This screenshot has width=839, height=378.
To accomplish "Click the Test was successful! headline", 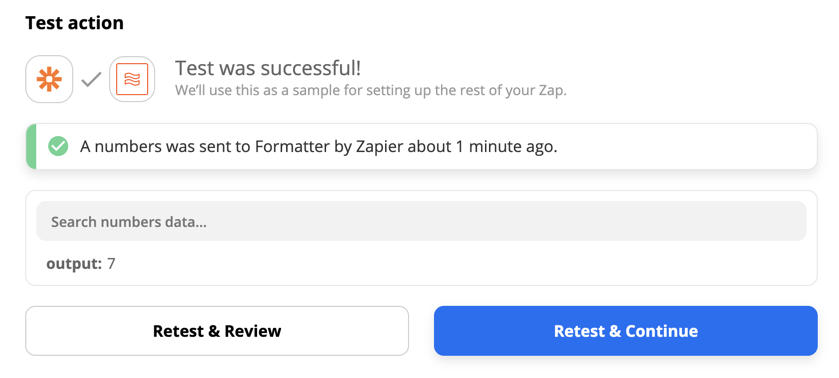I will 268,68.
